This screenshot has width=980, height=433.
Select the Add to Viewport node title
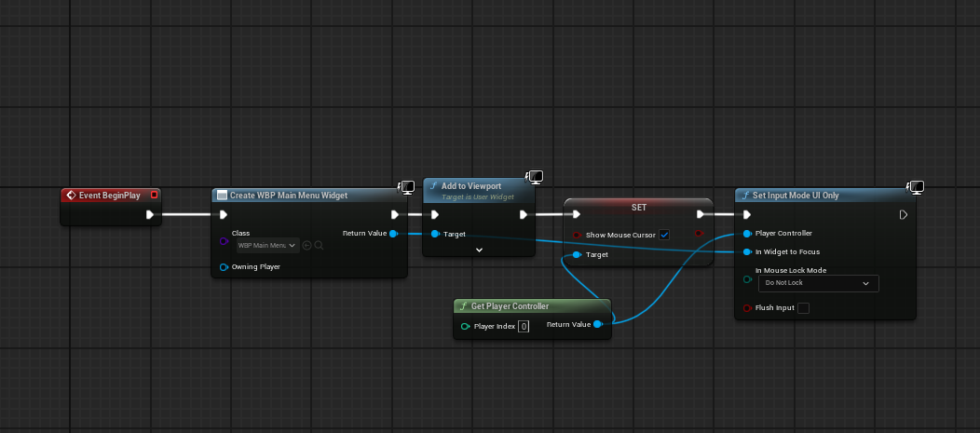pyautogui.click(x=471, y=186)
